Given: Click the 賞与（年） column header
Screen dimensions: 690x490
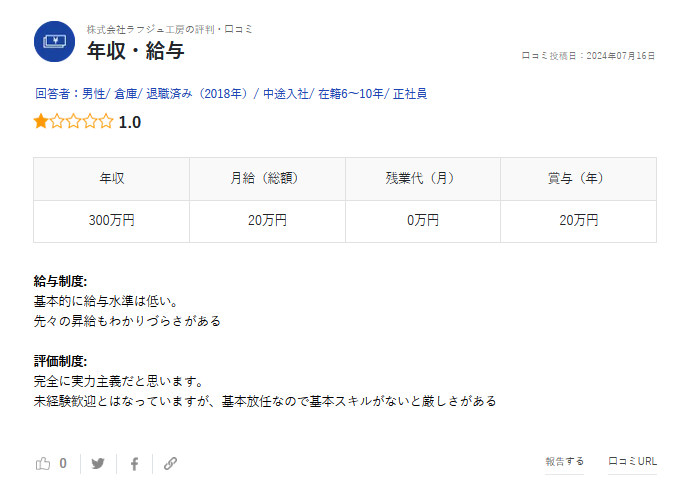Looking at the screenshot, I should 578,179.
